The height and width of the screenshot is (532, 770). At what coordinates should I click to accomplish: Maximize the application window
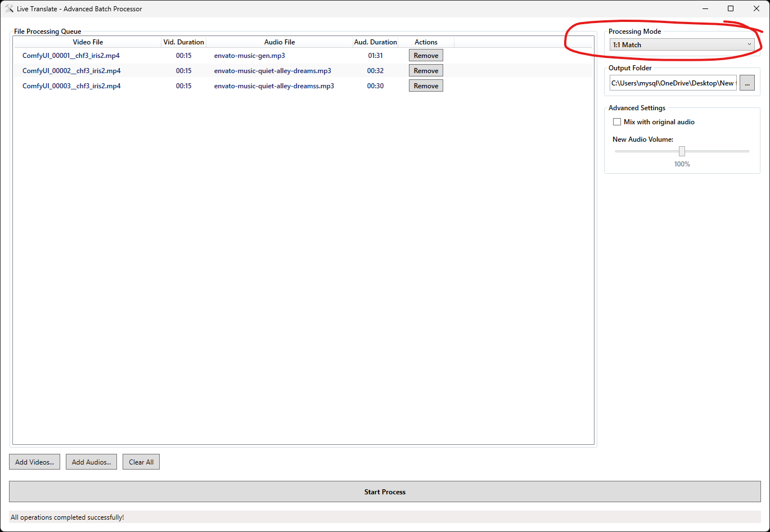731,8
